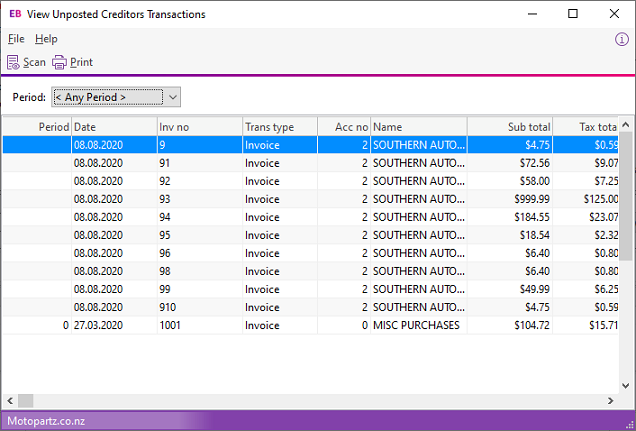
Task: Click the $23.07 tax total cell
Action: point(586,217)
